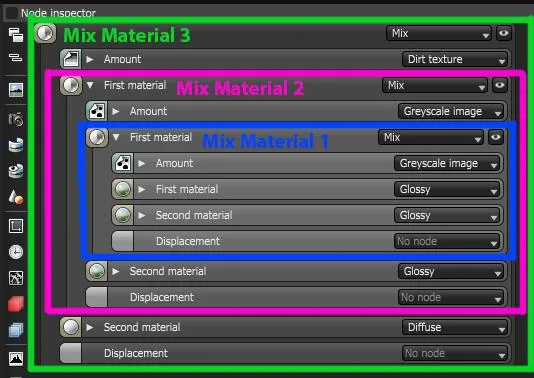Toggle eye icon for Mix Material 2
Image resolution: width=534 pixels, height=378 pixels.
pyautogui.click(x=500, y=85)
